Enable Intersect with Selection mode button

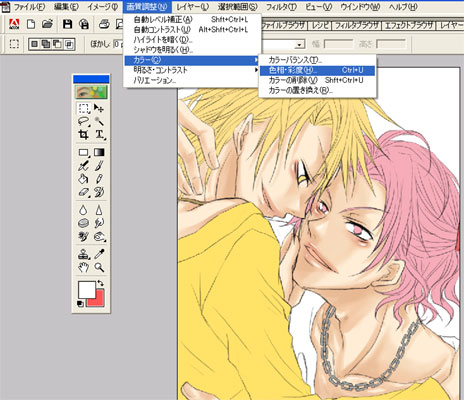point(69,44)
